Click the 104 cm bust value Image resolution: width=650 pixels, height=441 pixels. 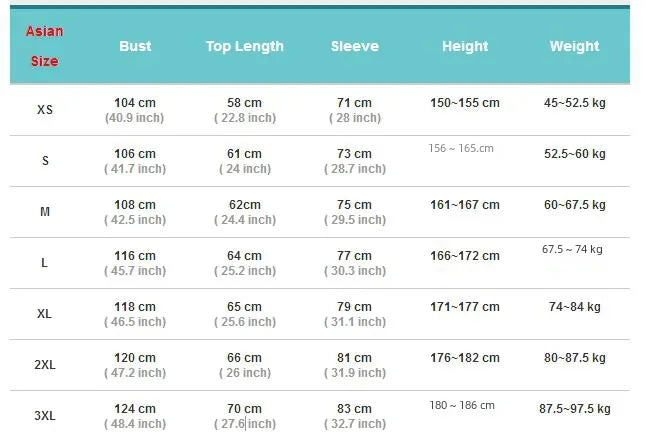pos(135,103)
